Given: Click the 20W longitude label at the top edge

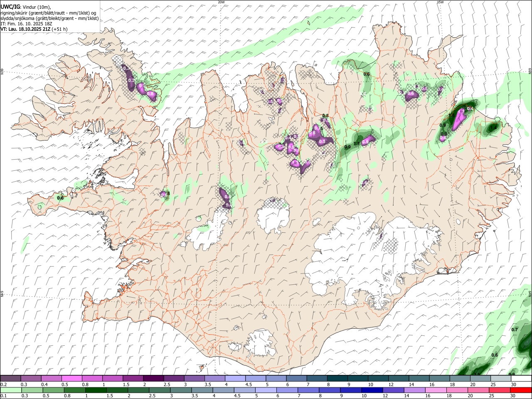Looking at the screenshot, I should coord(221,2).
